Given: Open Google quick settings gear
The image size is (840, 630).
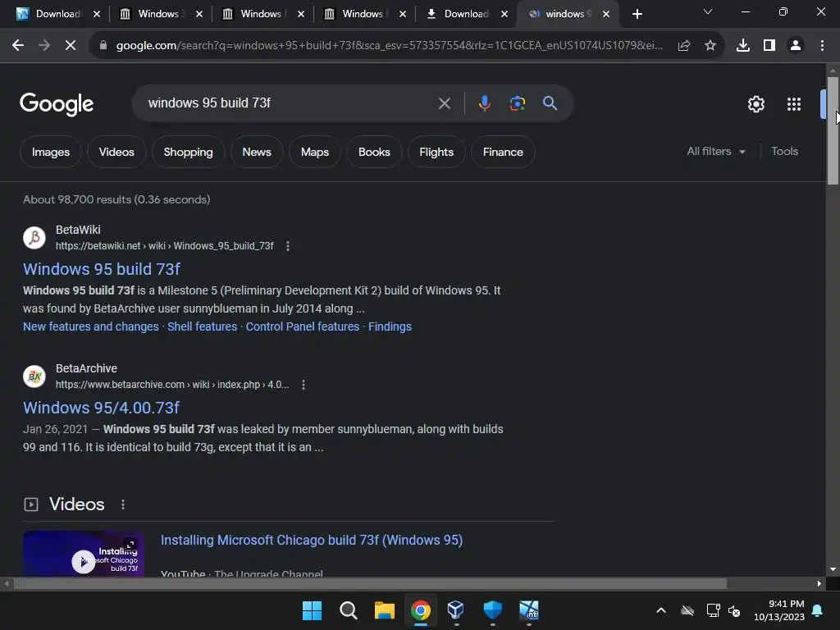Looking at the screenshot, I should click(x=756, y=104).
